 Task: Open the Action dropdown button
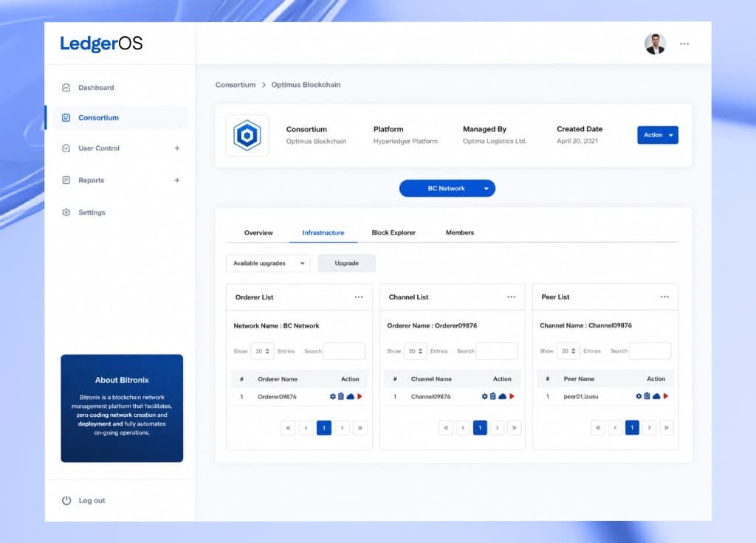pos(658,135)
